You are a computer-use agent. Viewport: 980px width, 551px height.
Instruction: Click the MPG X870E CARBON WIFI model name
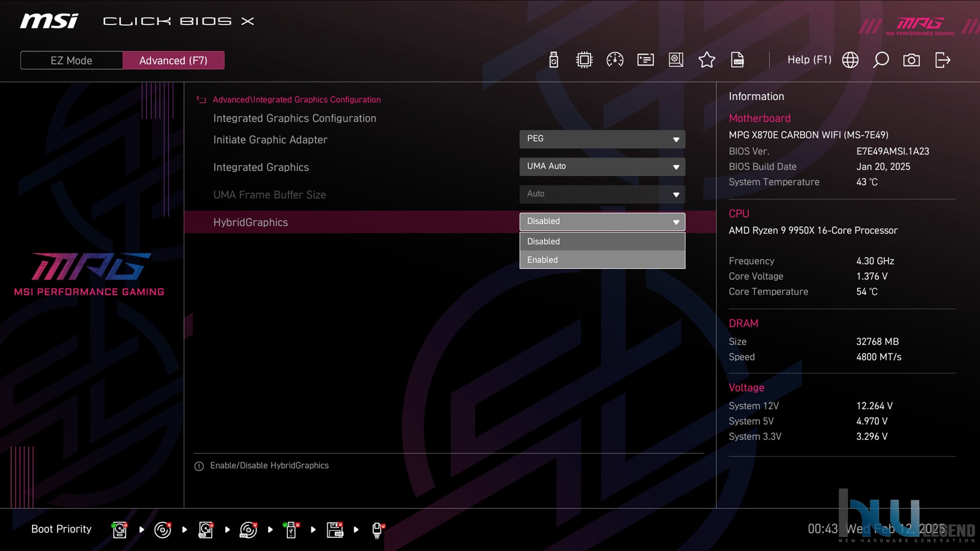pos(808,135)
